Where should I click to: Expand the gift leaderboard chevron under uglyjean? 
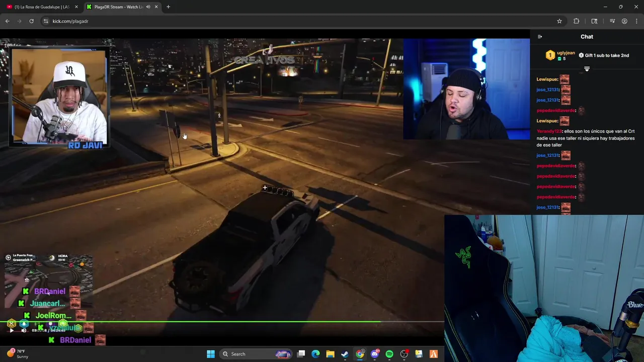(x=587, y=69)
